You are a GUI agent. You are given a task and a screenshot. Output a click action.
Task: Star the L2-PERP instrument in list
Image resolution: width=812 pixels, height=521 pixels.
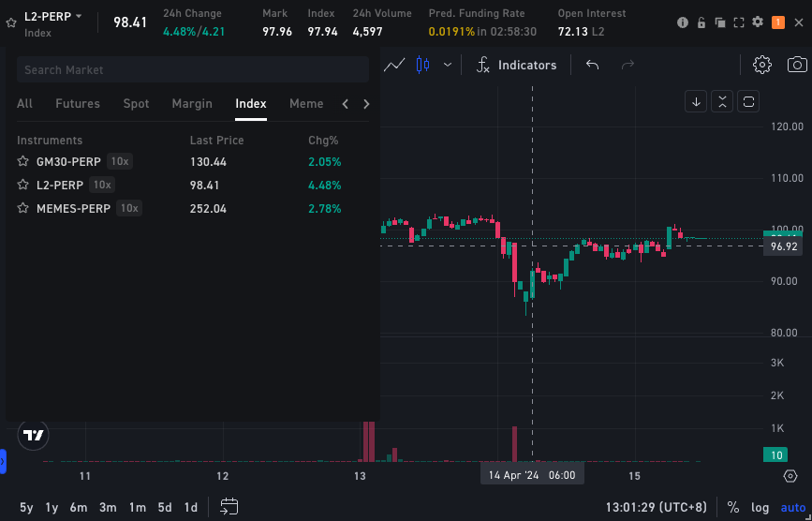pos(22,185)
